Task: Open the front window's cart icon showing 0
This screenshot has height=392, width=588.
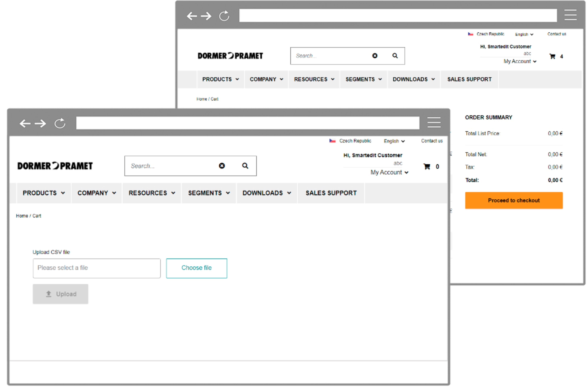Action: [427, 166]
